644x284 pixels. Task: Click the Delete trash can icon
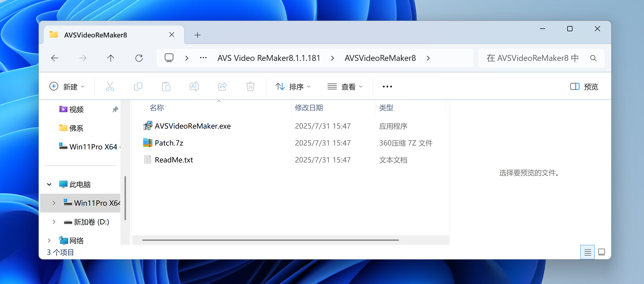pyautogui.click(x=250, y=86)
